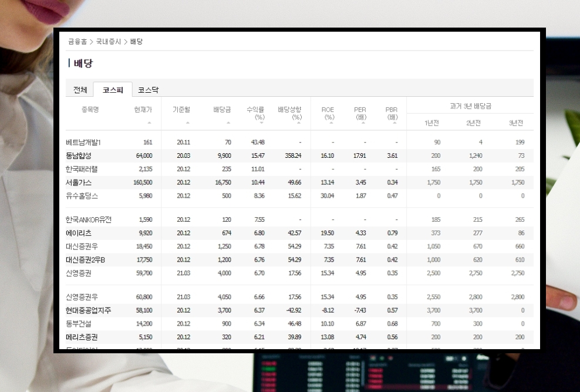Select 메리츠증권 PER 4.74
The width and height of the screenshot is (580, 392).
tap(360, 337)
